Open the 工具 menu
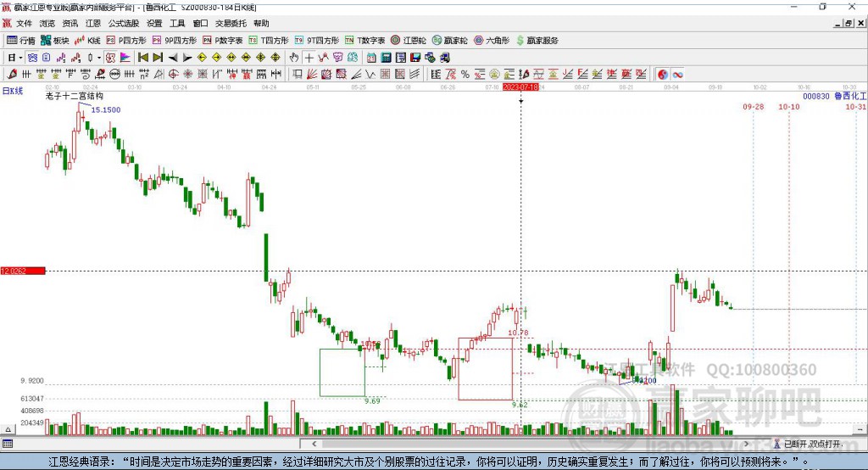 [177, 23]
